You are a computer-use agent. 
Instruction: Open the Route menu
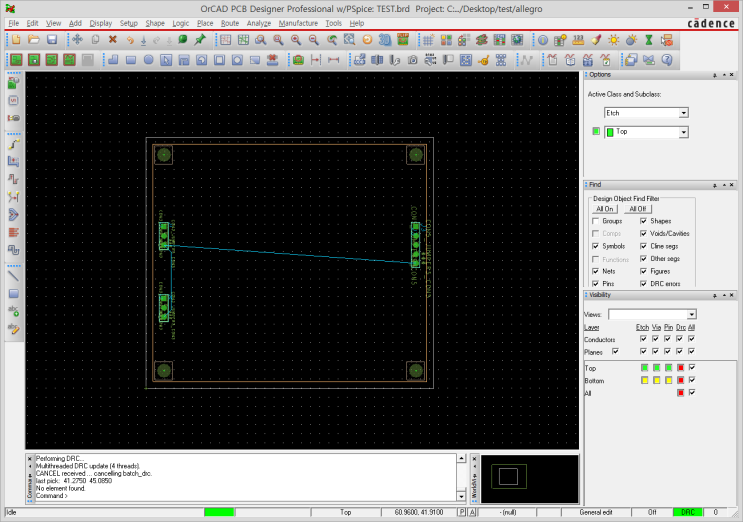[x=230, y=22]
